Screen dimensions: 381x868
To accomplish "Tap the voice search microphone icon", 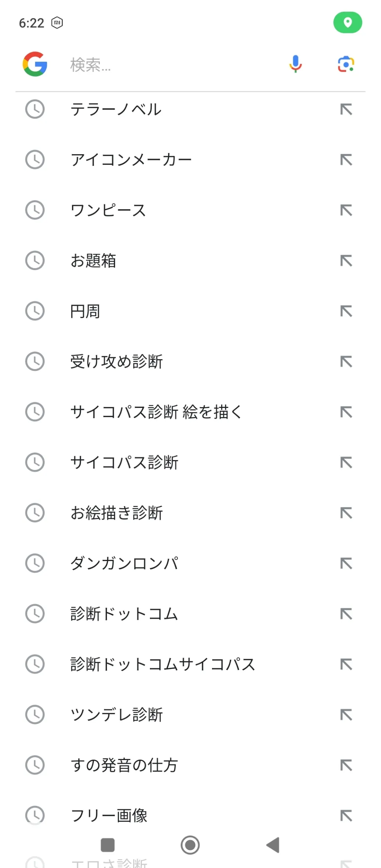I will (x=295, y=64).
